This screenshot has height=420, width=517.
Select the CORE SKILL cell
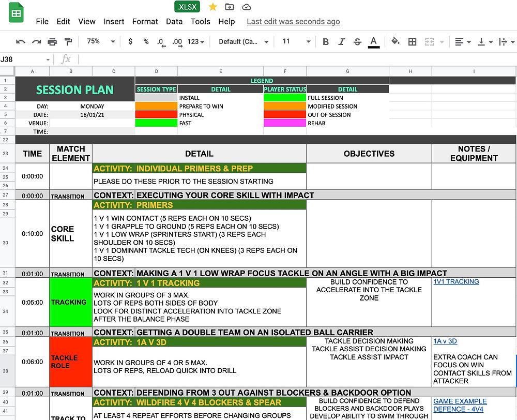pyautogui.click(x=70, y=234)
